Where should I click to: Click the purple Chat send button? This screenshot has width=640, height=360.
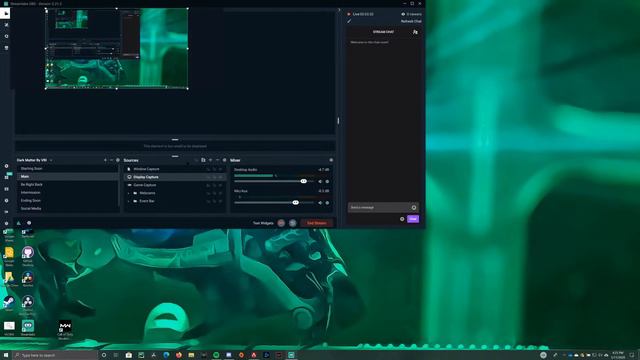[413, 219]
